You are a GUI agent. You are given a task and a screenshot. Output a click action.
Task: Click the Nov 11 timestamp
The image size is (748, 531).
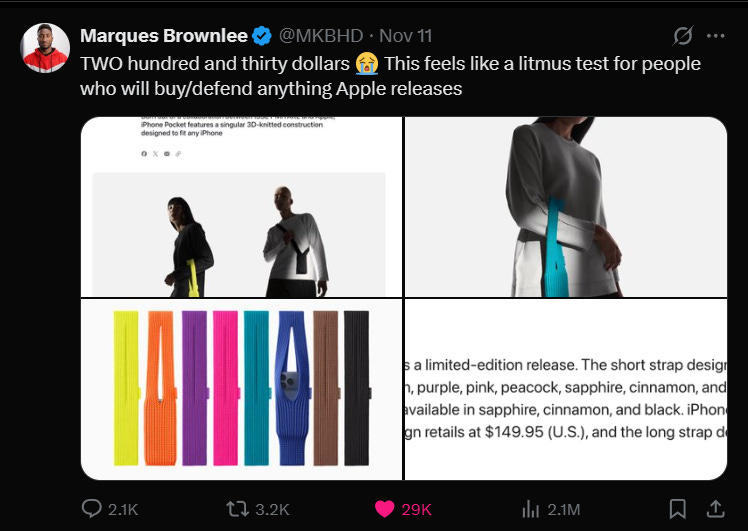[405, 36]
